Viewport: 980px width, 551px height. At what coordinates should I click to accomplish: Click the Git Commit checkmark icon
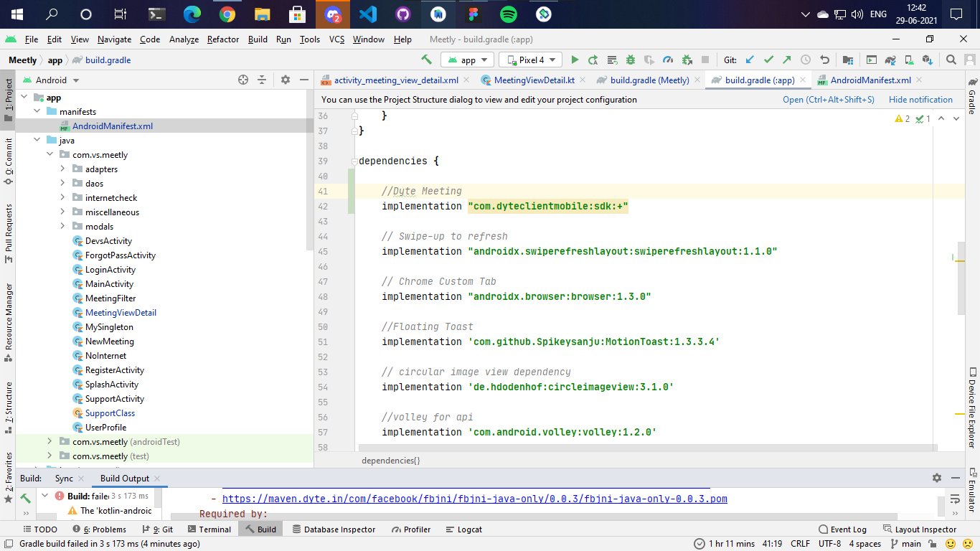pos(768,60)
